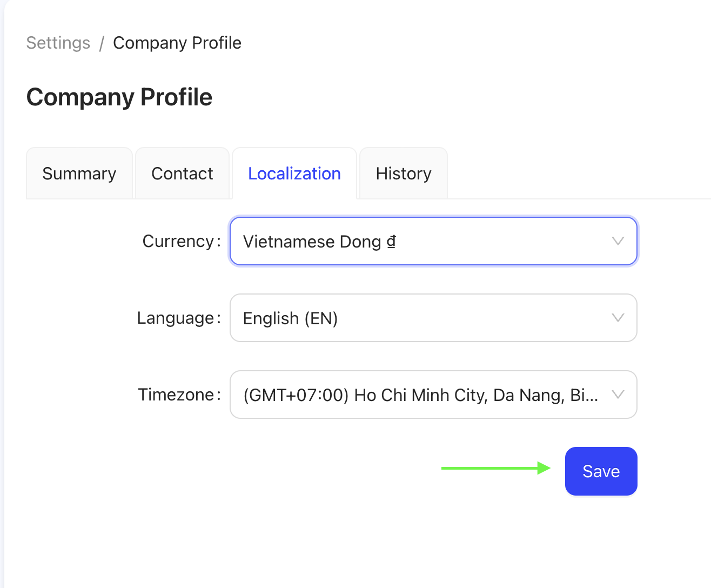Click the chevron arrow in Language field
711x588 pixels.
pyautogui.click(x=618, y=318)
